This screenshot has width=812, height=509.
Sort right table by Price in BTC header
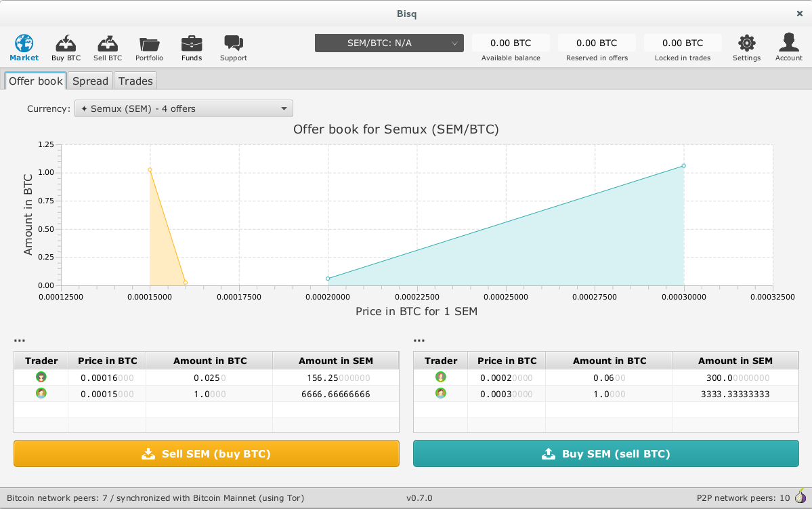coord(507,361)
